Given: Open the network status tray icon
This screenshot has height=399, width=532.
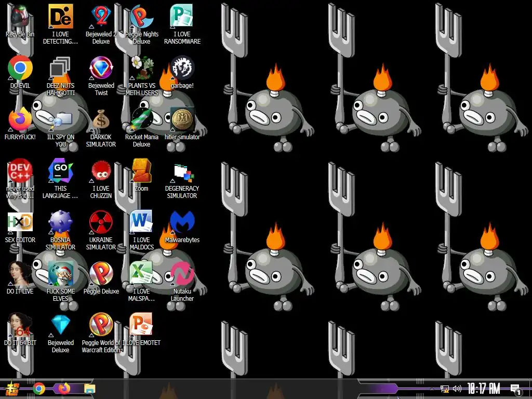Looking at the screenshot, I should click(445, 389).
